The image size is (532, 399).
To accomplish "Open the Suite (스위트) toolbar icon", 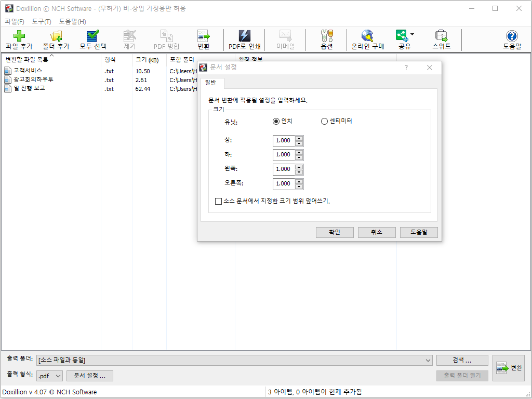I will pyautogui.click(x=442, y=36).
